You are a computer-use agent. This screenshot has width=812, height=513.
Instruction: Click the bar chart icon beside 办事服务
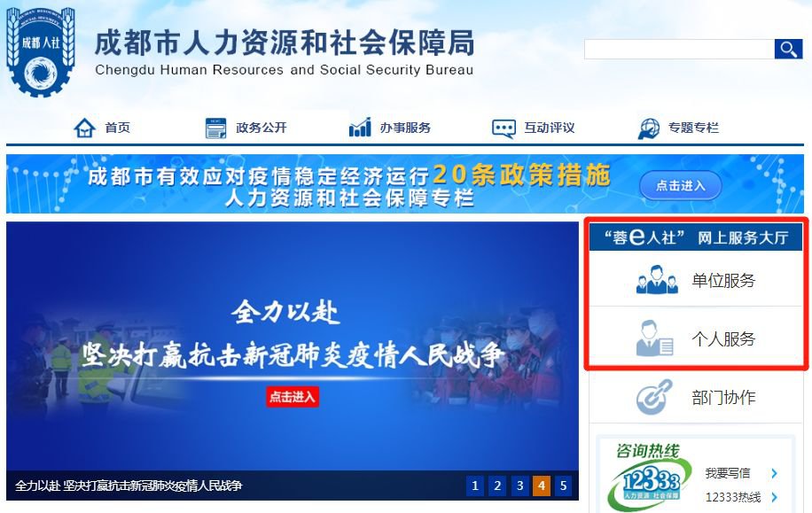(x=360, y=128)
